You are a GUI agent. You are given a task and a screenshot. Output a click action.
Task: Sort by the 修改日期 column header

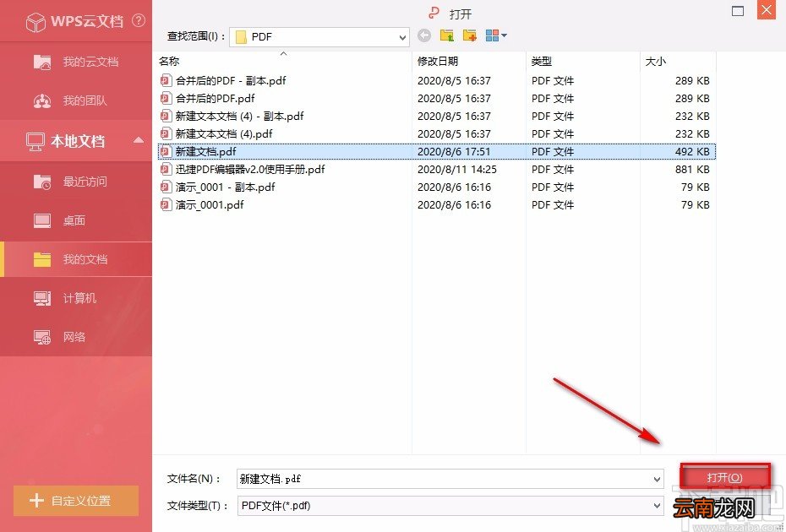[x=438, y=61]
